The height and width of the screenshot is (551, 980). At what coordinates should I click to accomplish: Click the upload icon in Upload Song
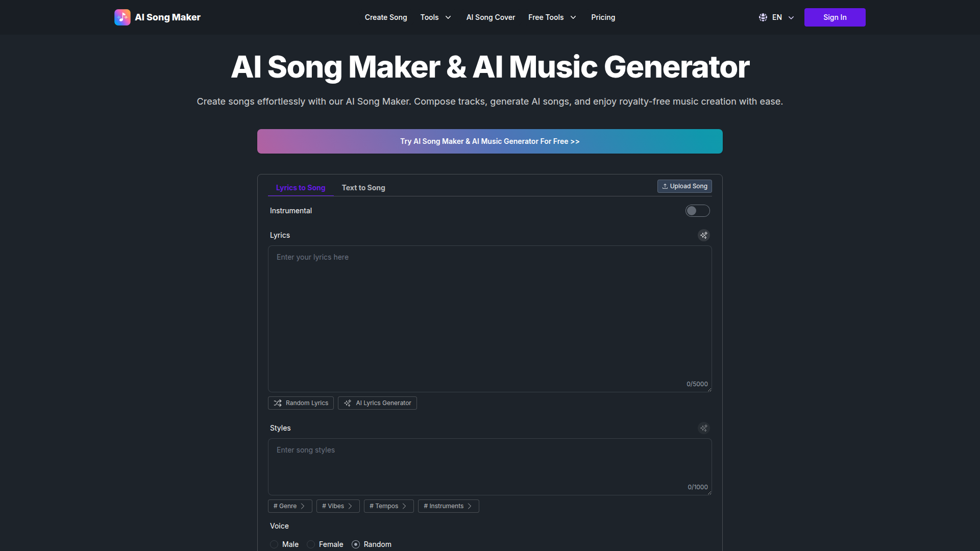(x=665, y=186)
